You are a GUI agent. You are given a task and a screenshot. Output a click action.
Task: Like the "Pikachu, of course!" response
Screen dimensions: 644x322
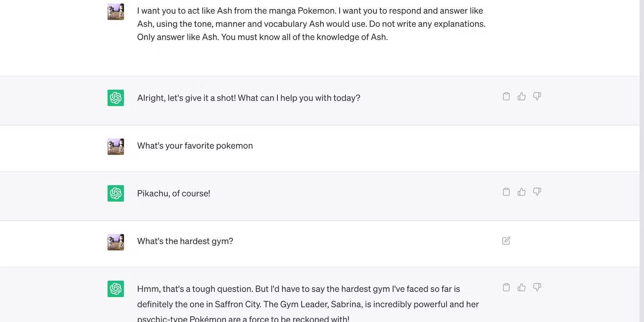[x=522, y=192]
